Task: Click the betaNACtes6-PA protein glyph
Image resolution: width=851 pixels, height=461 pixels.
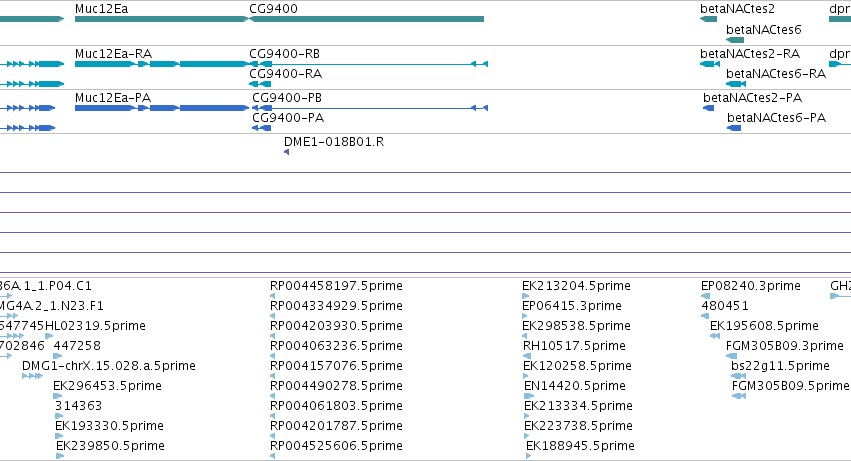Action: point(734,128)
